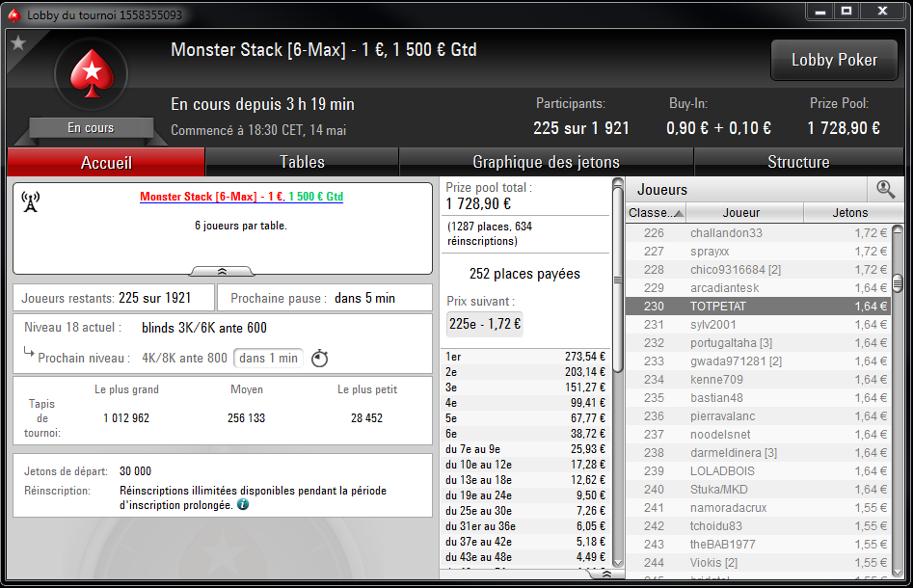Click the prize pool scrollbar down arrow

pyautogui.click(x=618, y=562)
